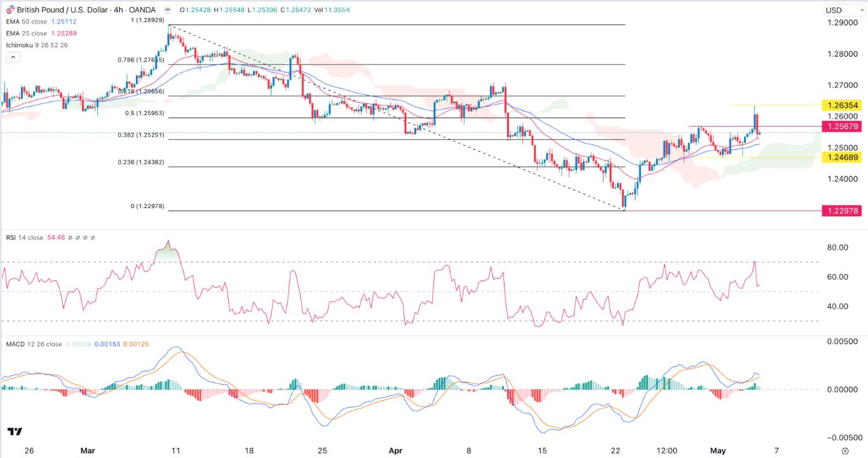Click the first Ø hidden-value icon after RSI reading
Image resolution: width=868 pixels, height=458 pixels.
click(70, 237)
